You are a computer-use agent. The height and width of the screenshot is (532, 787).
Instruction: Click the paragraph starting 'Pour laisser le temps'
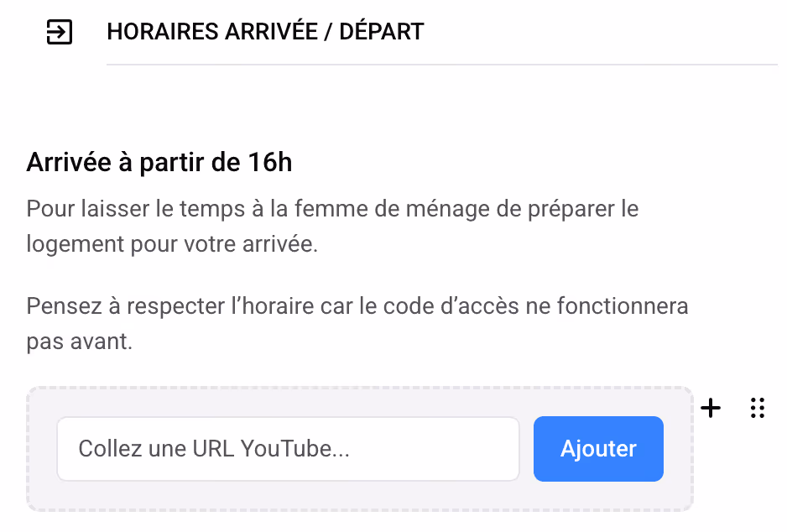coord(332,227)
